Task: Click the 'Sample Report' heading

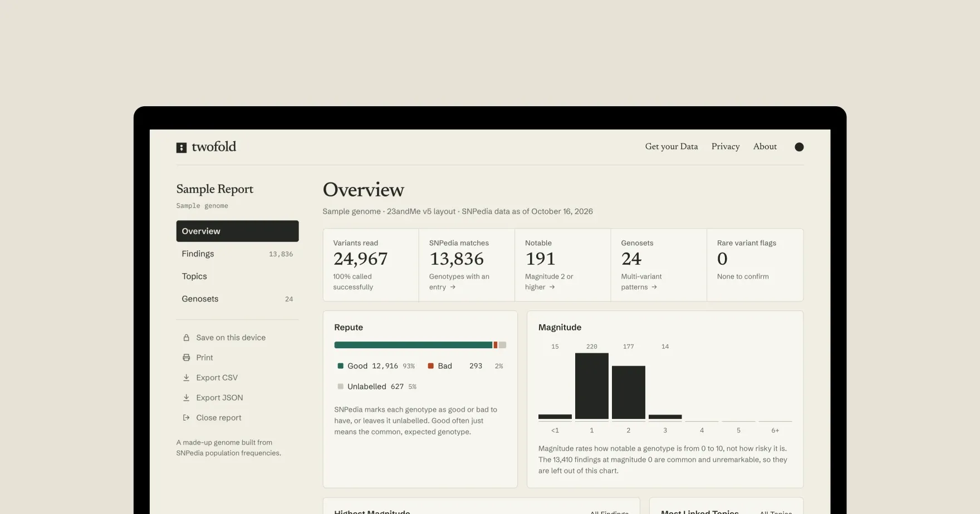Action: point(214,189)
